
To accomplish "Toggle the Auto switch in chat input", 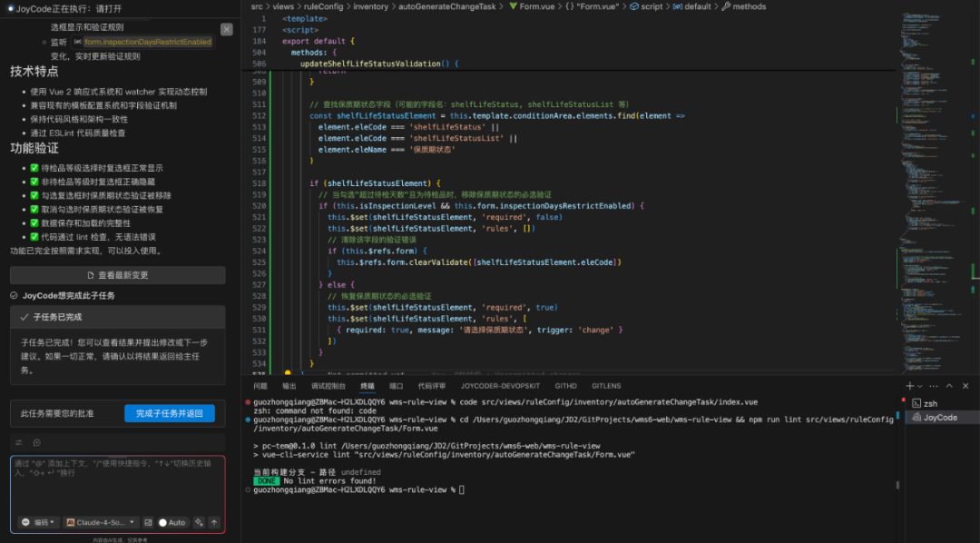I will coord(171,522).
